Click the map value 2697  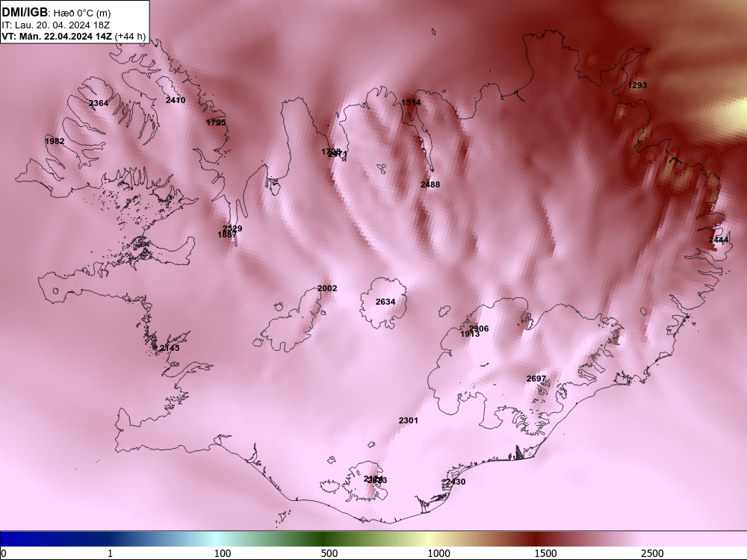(x=536, y=379)
